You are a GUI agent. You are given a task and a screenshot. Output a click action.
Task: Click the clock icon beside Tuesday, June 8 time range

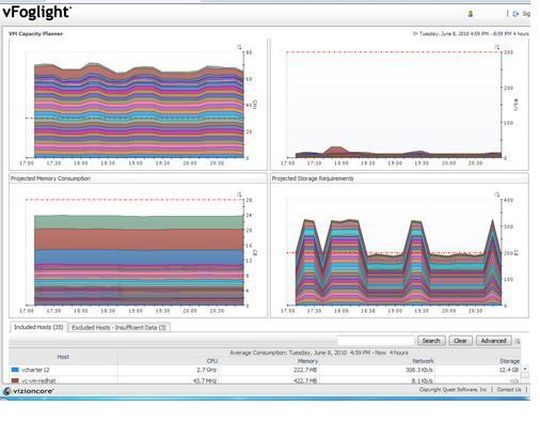point(415,34)
